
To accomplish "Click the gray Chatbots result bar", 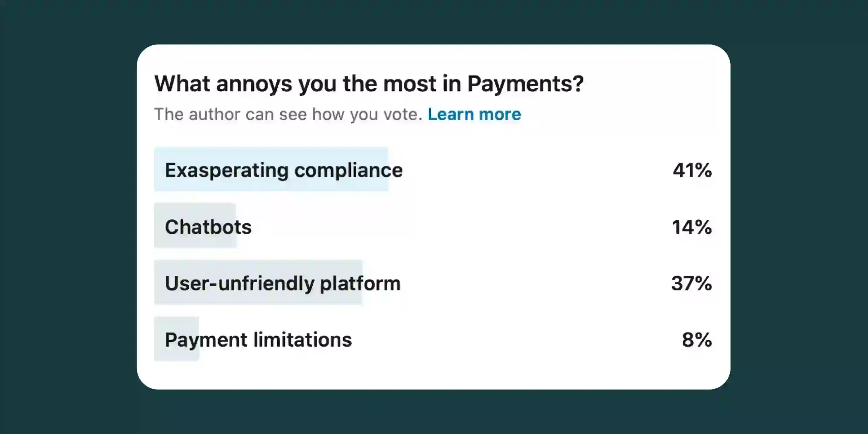I will coord(195,225).
